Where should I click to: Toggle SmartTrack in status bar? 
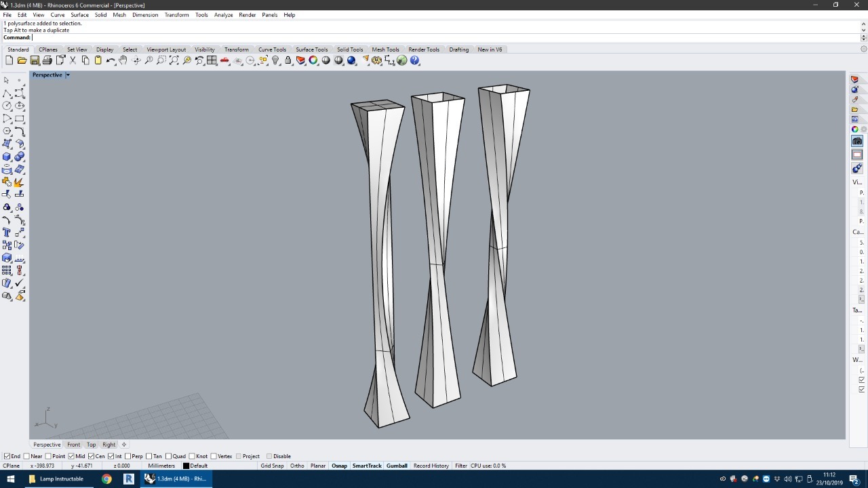367,466
